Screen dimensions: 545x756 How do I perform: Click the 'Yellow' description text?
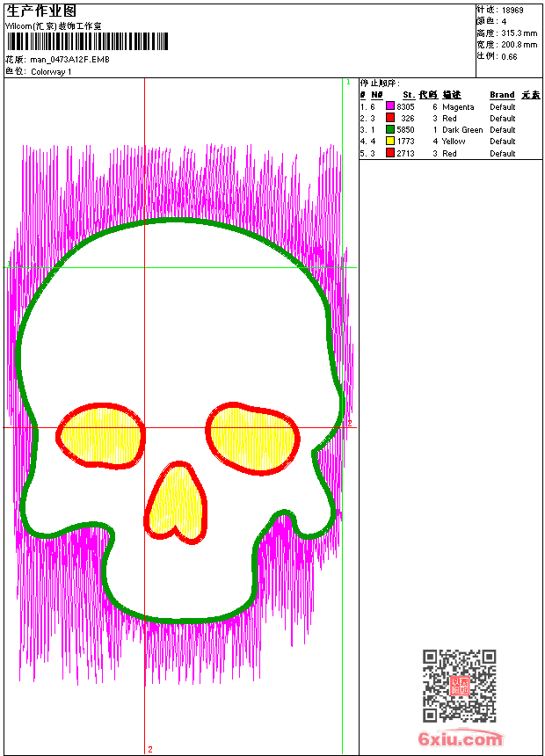coord(454,141)
